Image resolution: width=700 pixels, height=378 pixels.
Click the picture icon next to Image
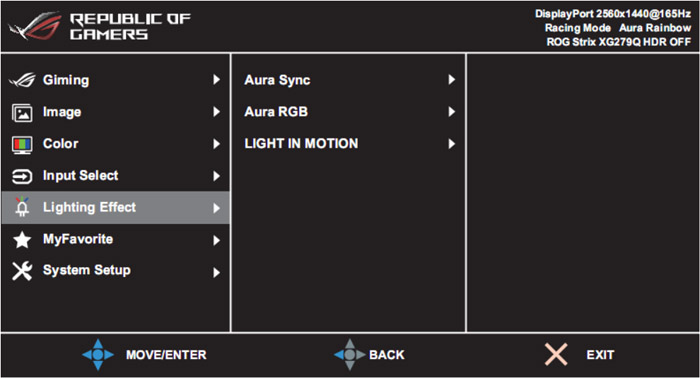click(22, 112)
